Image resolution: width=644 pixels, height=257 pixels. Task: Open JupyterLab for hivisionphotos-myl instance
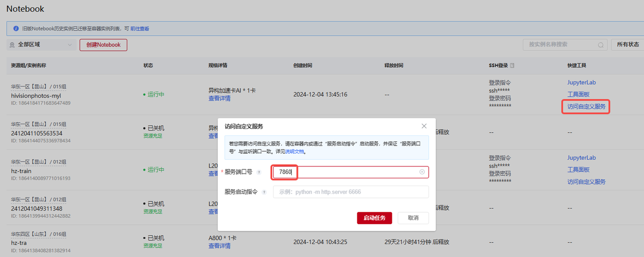point(581,83)
